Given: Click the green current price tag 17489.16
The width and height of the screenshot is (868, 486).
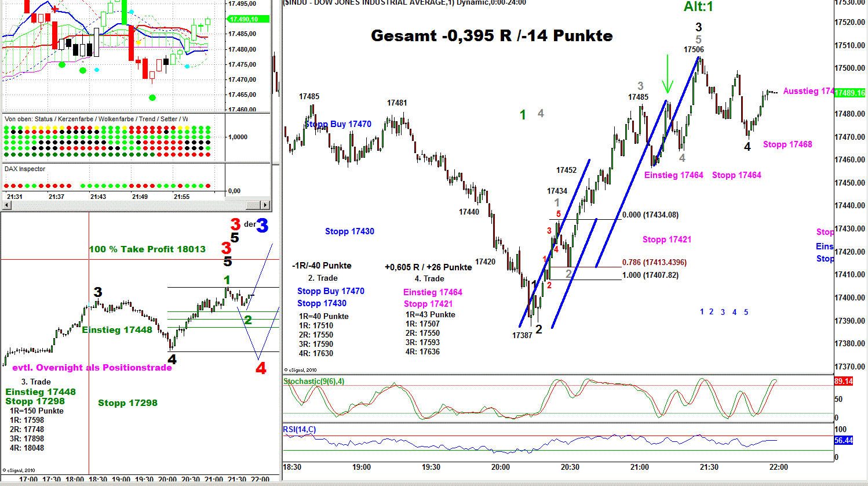Looking at the screenshot, I should [x=849, y=93].
